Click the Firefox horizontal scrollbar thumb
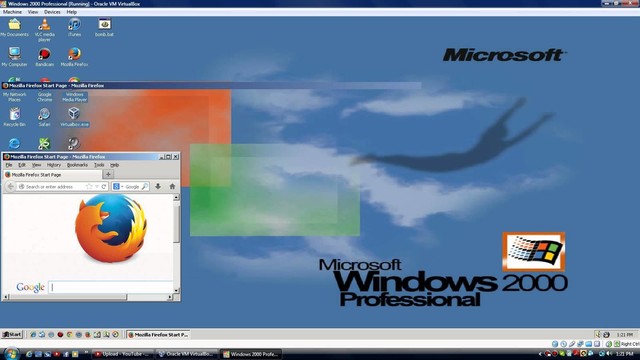The width and height of the screenshot is (640, 360). point(68,298)
